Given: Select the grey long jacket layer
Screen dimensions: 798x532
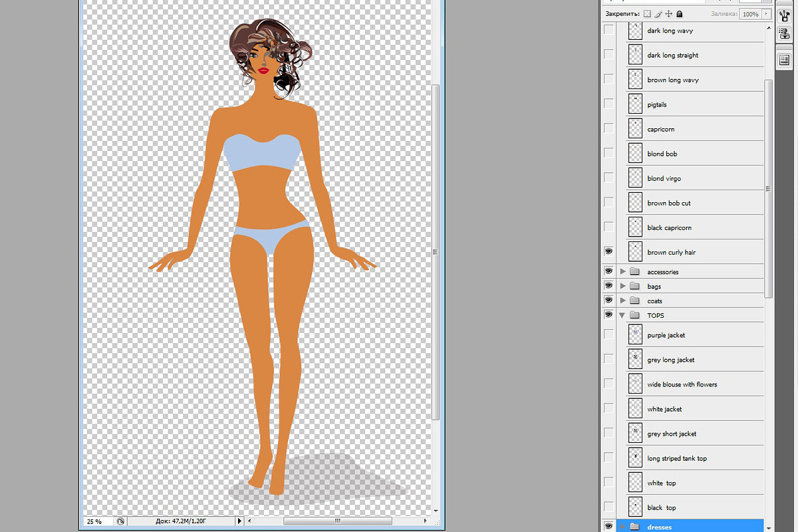Looking at the screenshot, I should (696, 360).
